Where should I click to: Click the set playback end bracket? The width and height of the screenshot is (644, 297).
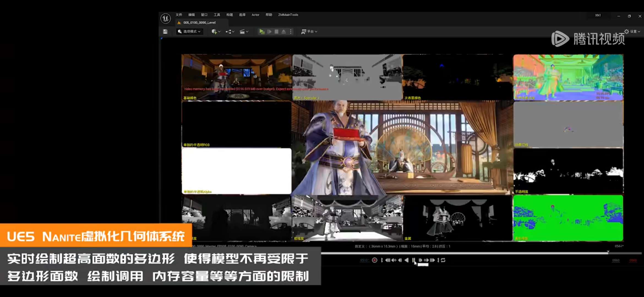(438, 260)
